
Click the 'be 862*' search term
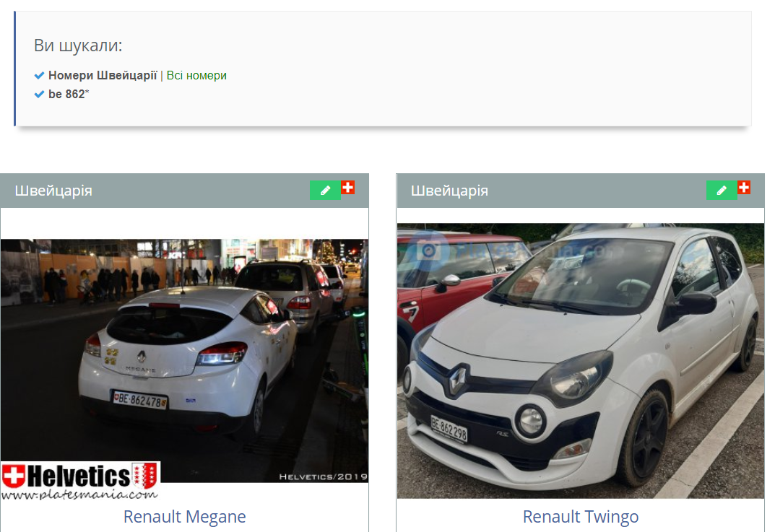click(x=69, y=95)
